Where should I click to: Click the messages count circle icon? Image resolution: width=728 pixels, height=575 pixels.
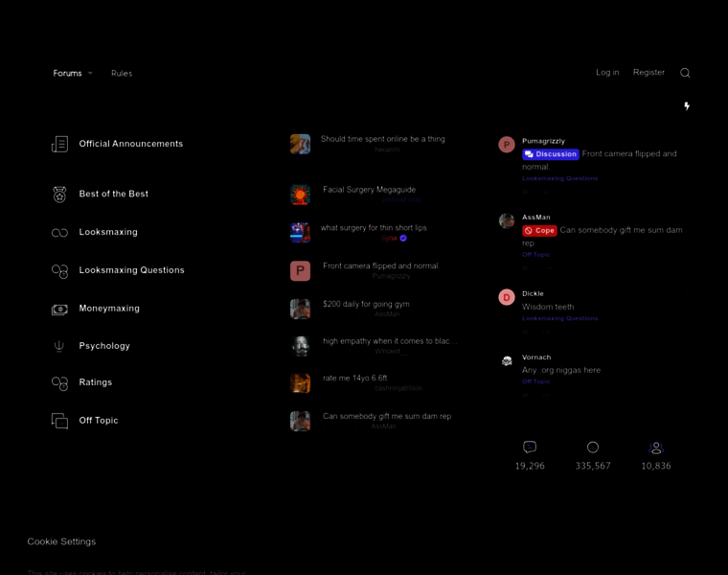click(593, 448)
